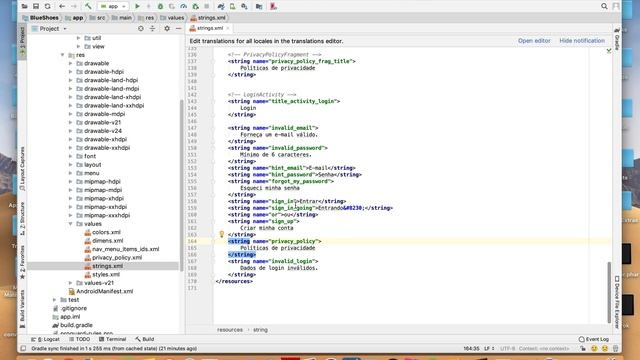Hide the Project panel with minus icon
640x360 pixels.
(x=178, y=29)
